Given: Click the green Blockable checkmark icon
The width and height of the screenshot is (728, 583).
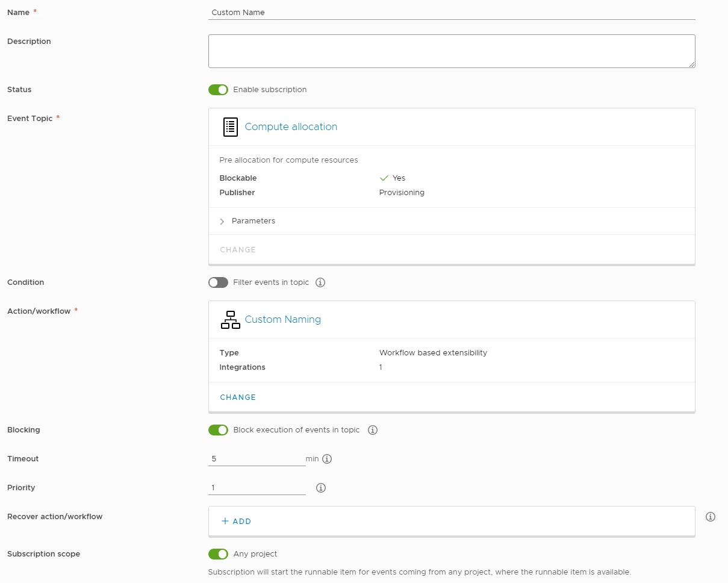Looking at the screenshot, I should pyautogui.click(x=384, y=178).
